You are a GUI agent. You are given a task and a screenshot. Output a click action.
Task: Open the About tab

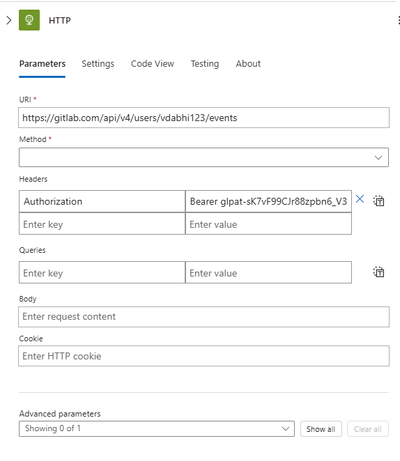click(248, 64)
